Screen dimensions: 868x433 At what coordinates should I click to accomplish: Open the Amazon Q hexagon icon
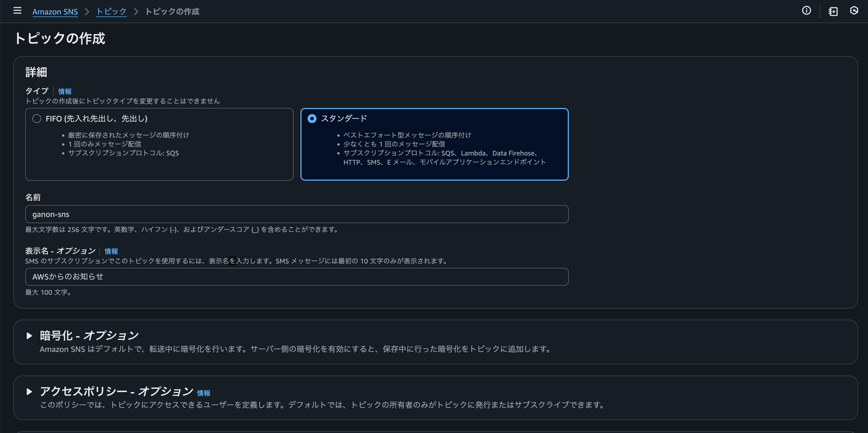point(854,11)
